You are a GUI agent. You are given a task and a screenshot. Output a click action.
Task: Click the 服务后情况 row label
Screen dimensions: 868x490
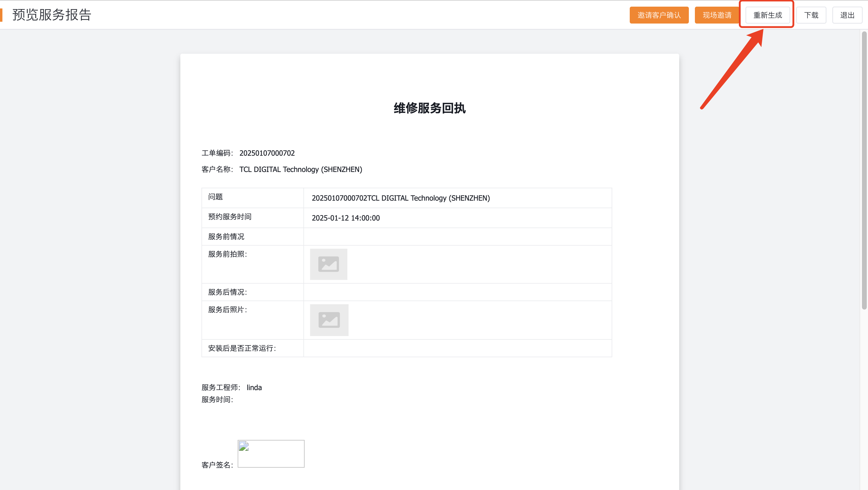[227, 292]
